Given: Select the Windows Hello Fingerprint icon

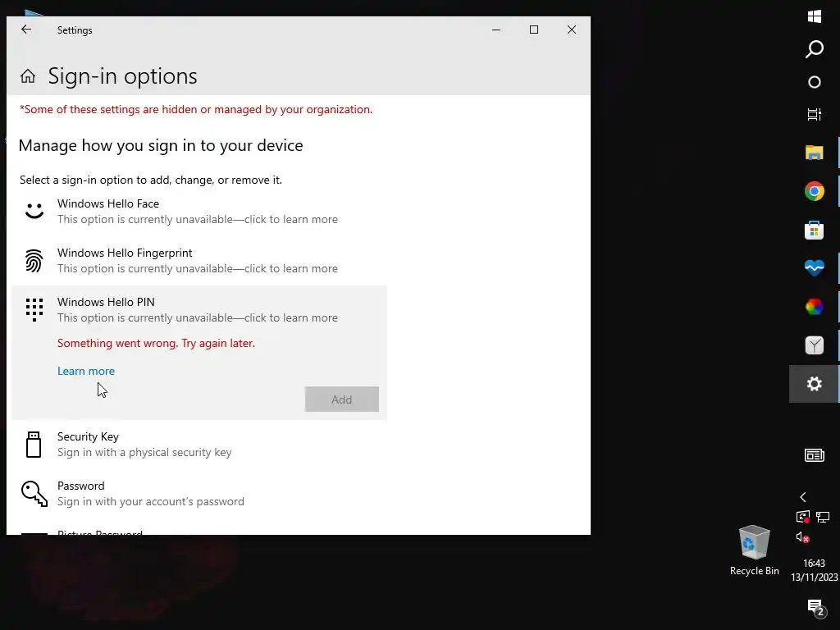Looking at the screenshot, I should pyautogui.click(x=34, y=260).
